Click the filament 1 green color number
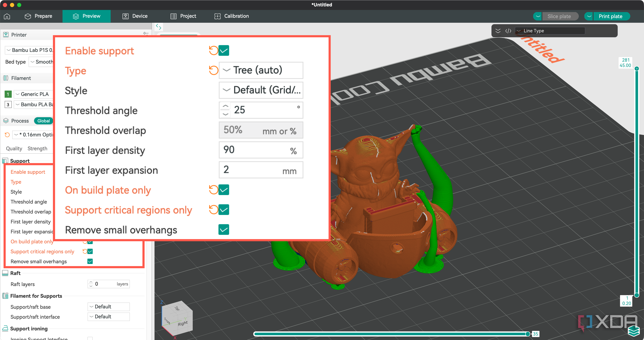Screen dimensions: 644x340 click(x=8, y=94)
